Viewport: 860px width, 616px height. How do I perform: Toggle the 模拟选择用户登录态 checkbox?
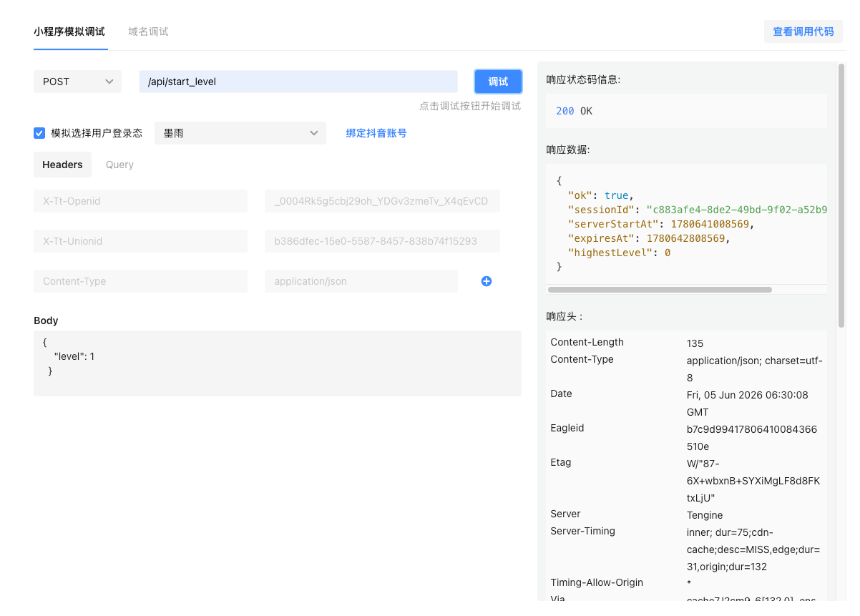39,133
